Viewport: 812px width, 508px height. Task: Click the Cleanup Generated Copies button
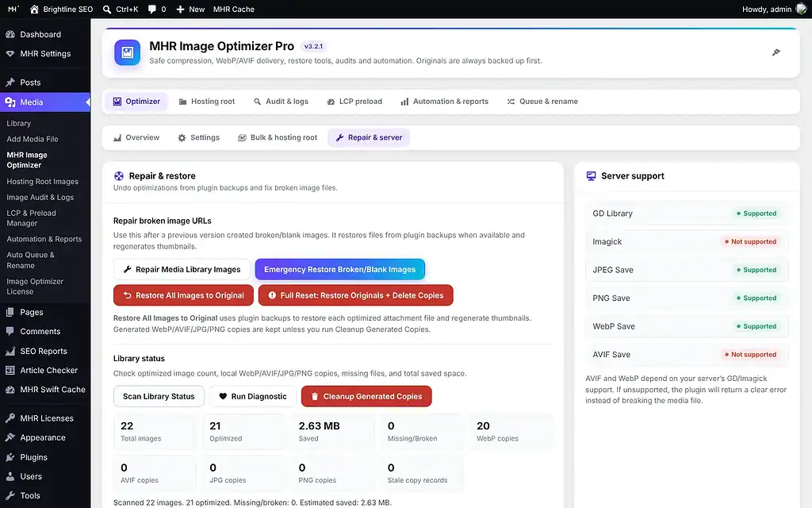pyautogui.click(x=366, y=397)
